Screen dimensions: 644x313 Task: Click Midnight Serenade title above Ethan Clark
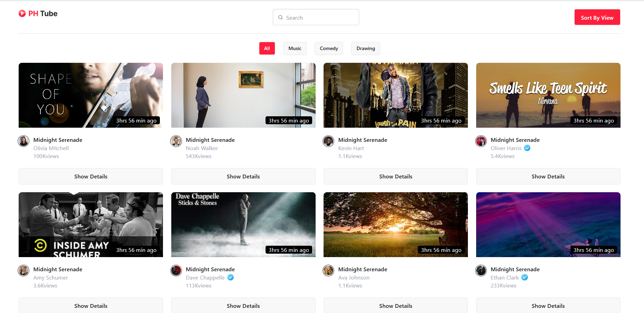click(x=515, y=269)
